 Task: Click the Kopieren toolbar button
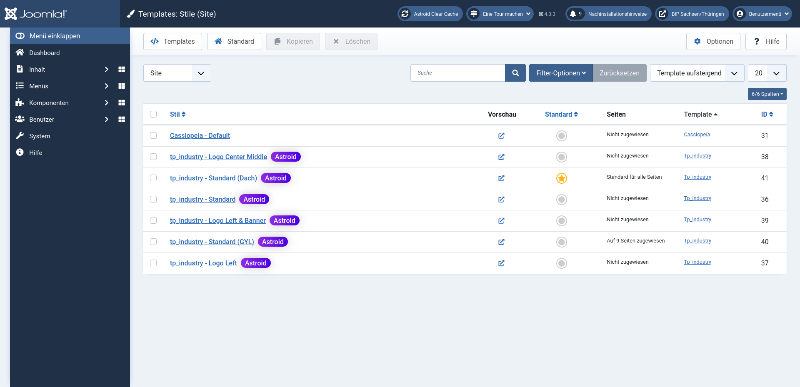pyautogui.click(x=293, y=41)
